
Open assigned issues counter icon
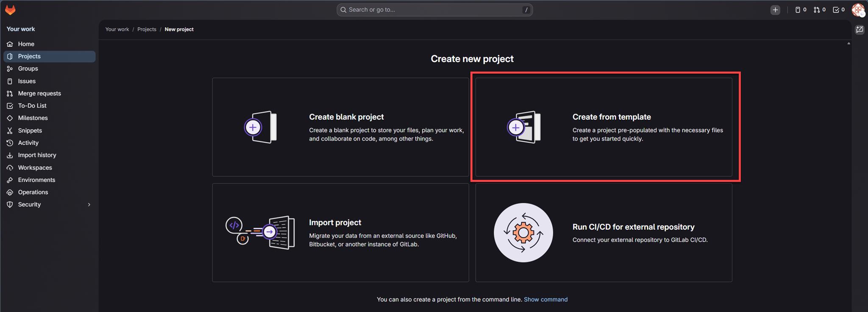click(x=800, y=10)
